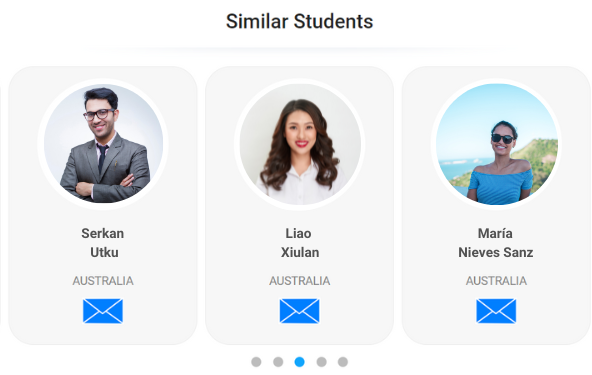Click AUSTRALIA label under Liao Xiulan

click(x=299, y=281)
